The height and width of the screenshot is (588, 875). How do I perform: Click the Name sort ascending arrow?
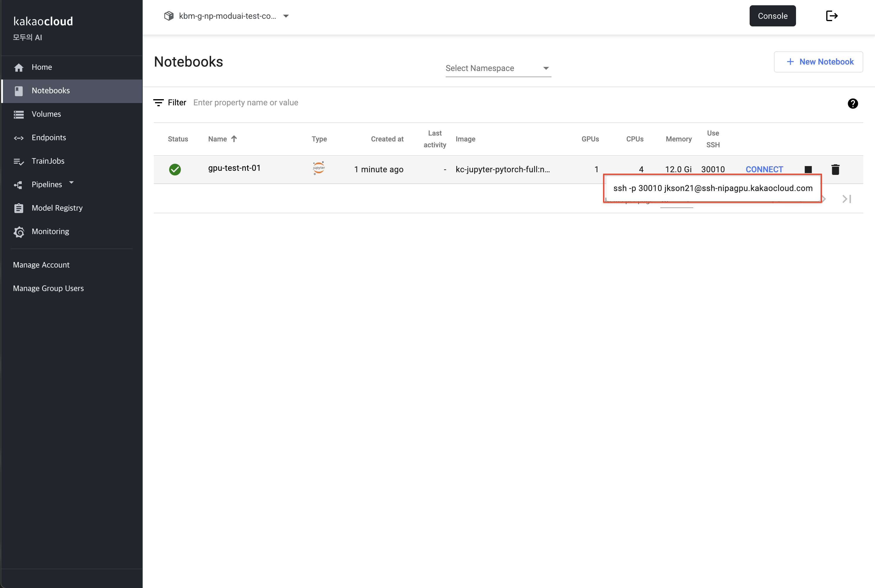[234, 139]
